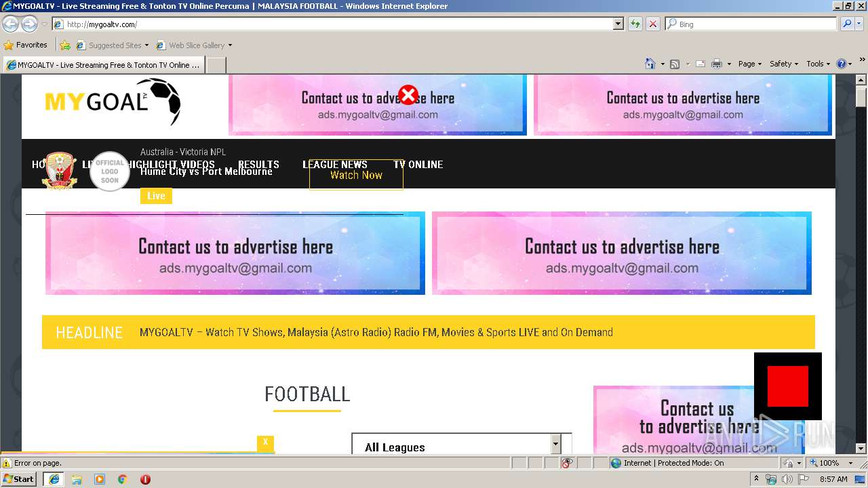
Task: Expand the All Leagues dropdown
Action: coord(555,445)
